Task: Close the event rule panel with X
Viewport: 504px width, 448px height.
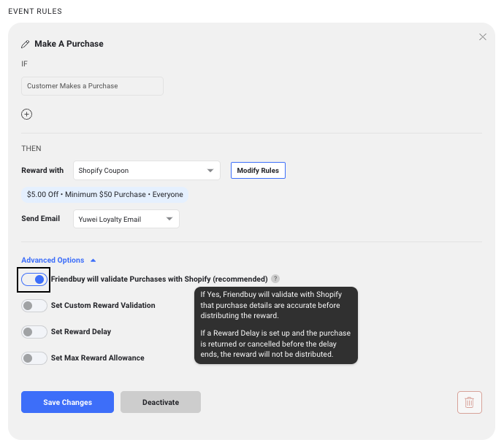Action: 483,37
